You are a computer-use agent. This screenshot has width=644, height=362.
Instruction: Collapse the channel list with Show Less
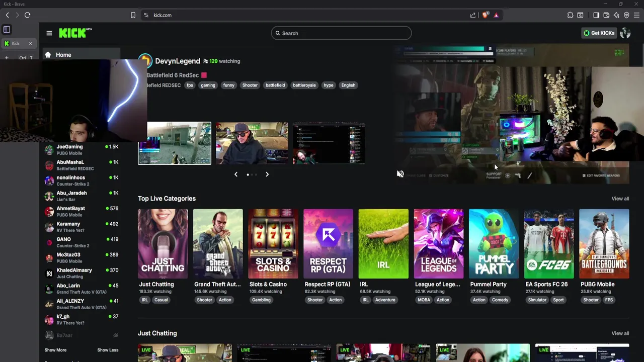[108, 350]
